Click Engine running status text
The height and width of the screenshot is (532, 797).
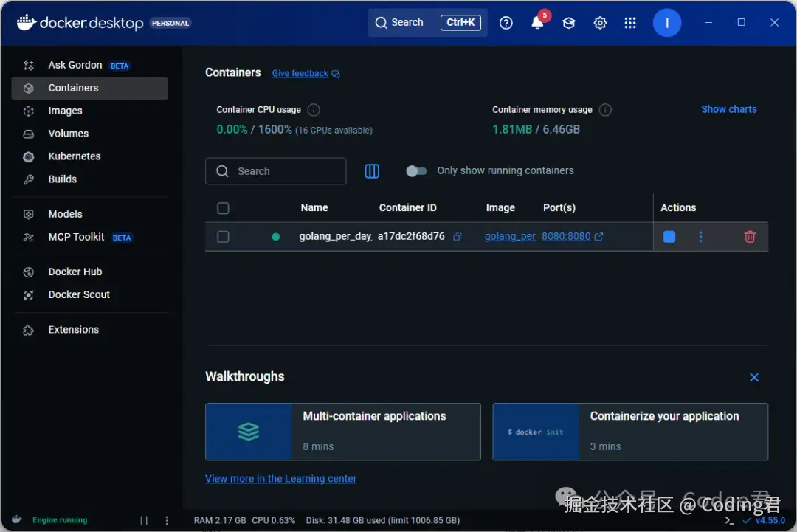pos(60,520)
